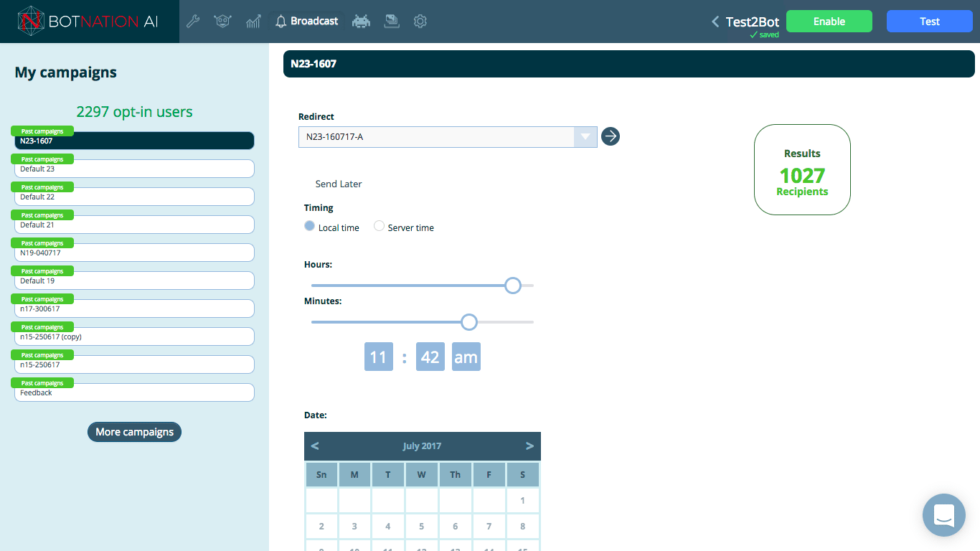Click the space invader icon
The image size is (980, 551).
(x=362, y=22)
